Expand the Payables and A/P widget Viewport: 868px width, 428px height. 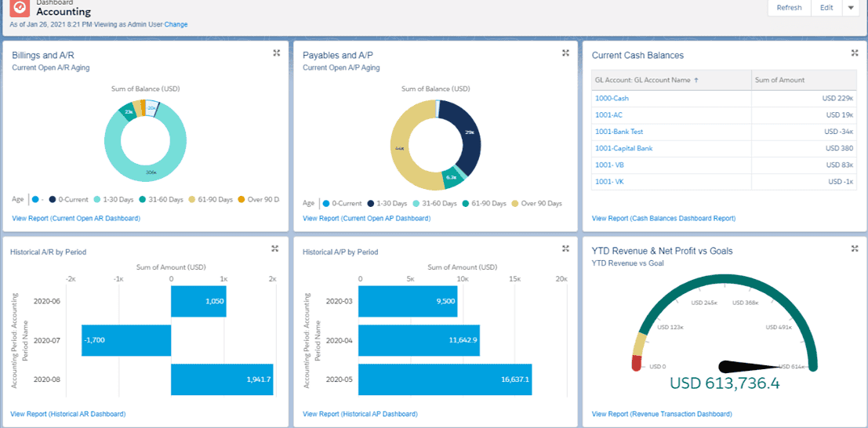(565, 53)
